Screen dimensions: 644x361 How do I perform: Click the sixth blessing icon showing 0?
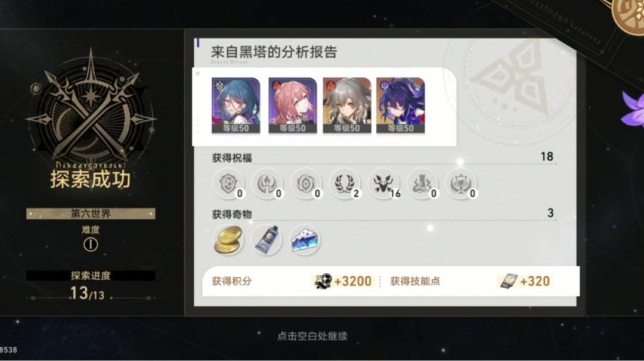point(422,183)
